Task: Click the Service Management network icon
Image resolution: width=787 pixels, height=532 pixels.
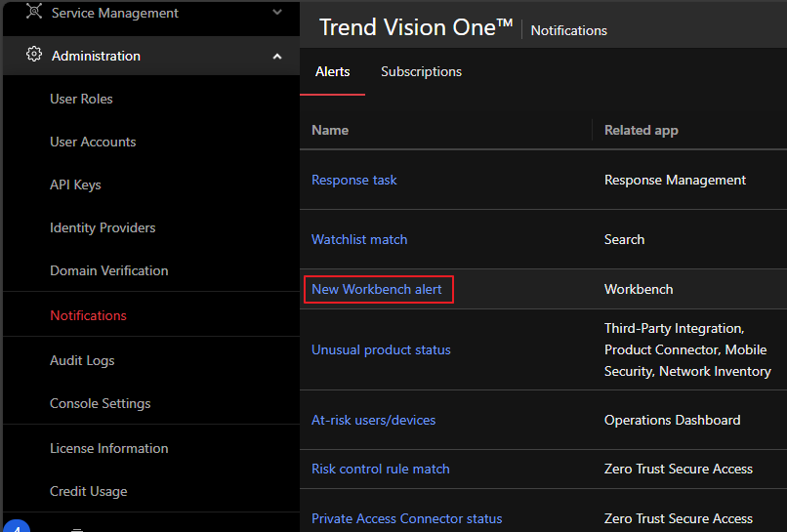Action: (34, 12)
